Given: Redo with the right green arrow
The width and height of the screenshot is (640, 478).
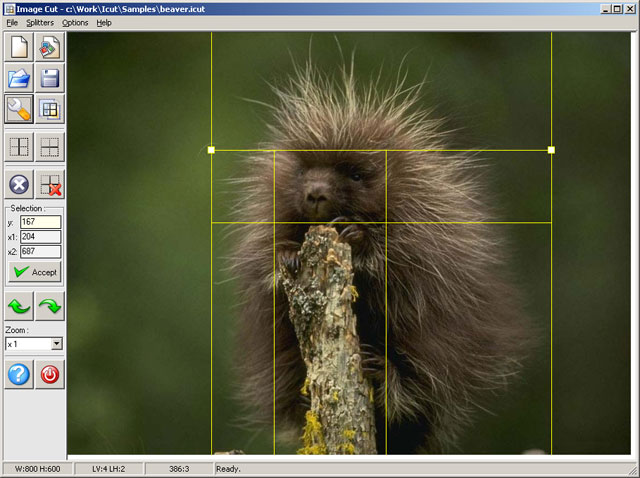Looking at the screenshot, I should click(x=50, y=306).
